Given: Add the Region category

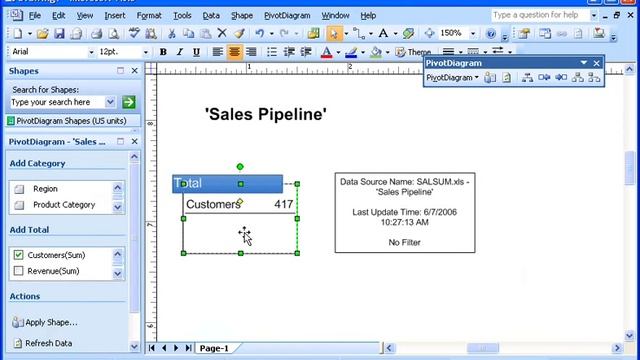Looking at the screenshot, I should [45, 189].
